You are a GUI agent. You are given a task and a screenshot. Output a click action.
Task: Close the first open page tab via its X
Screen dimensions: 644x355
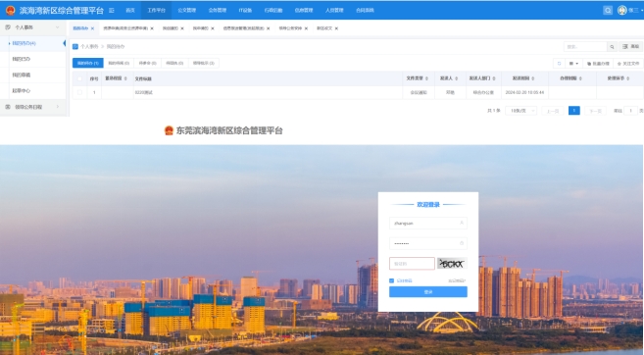tap(92, 28)
